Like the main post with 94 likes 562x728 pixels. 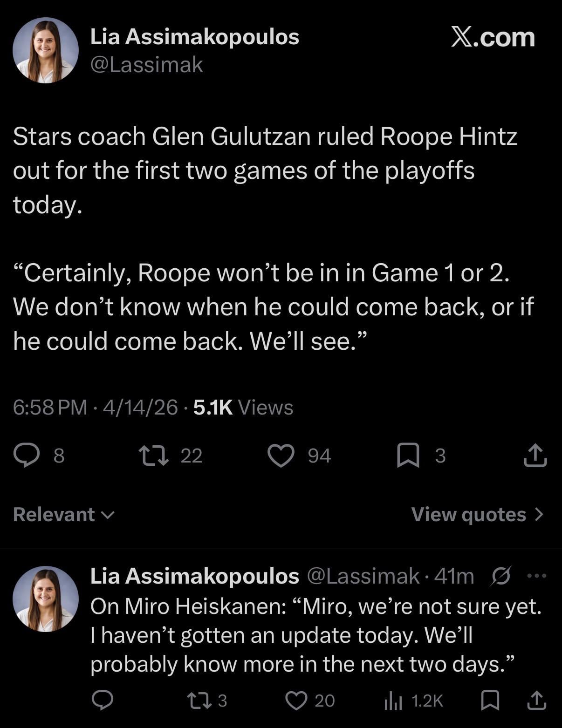(281, 455)
